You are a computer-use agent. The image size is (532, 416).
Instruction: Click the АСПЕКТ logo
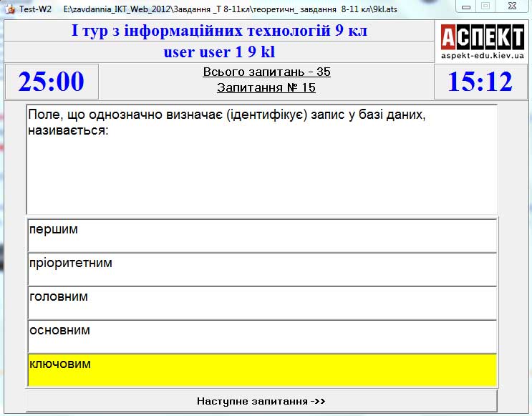pyautogui.click(x=482, y=37)
